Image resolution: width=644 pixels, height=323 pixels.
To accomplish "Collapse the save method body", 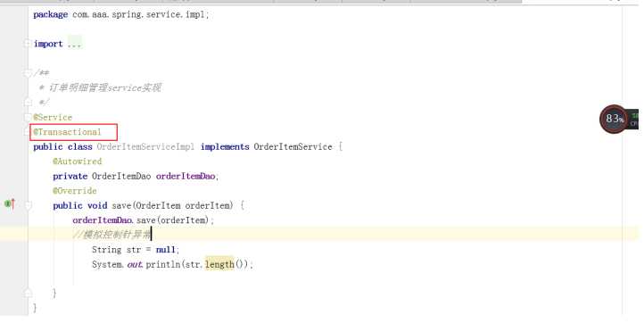I will pos(28,205).
